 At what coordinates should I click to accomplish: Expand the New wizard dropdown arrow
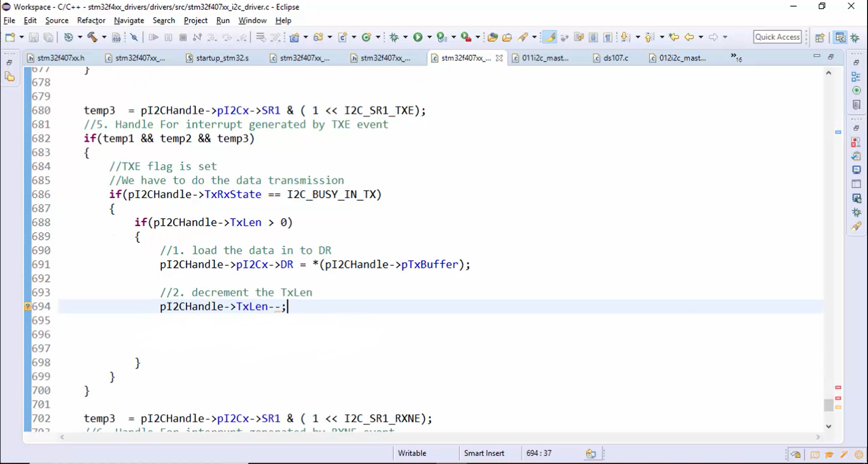(21, 37)
